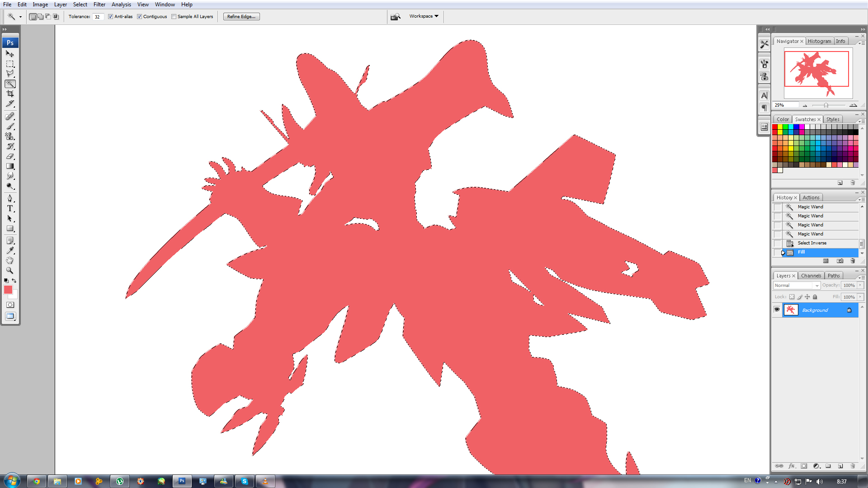Click the foreground color swatch
Screen dimensions: 868x488
pyautogui.click(x=8, y=290)
